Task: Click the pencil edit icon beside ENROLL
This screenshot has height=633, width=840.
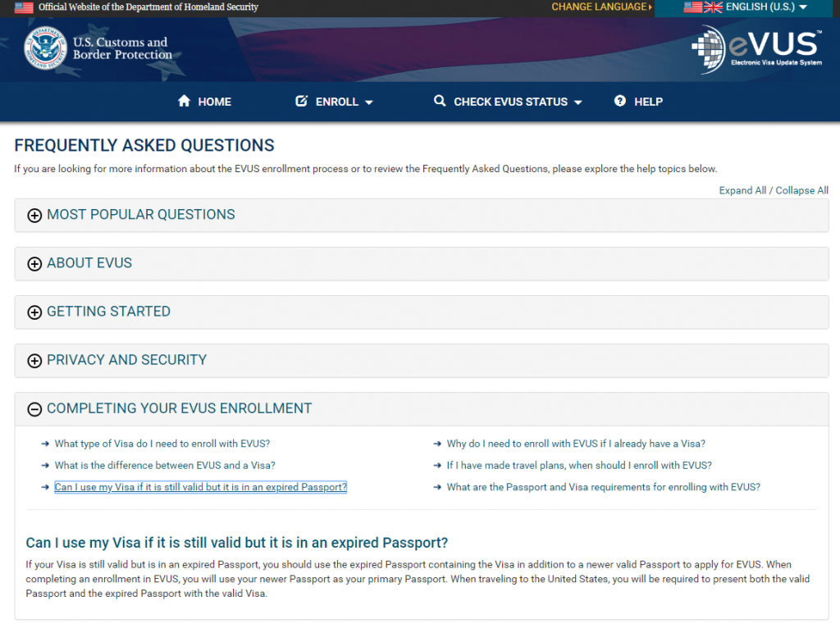Action: [x=302, y=101]
